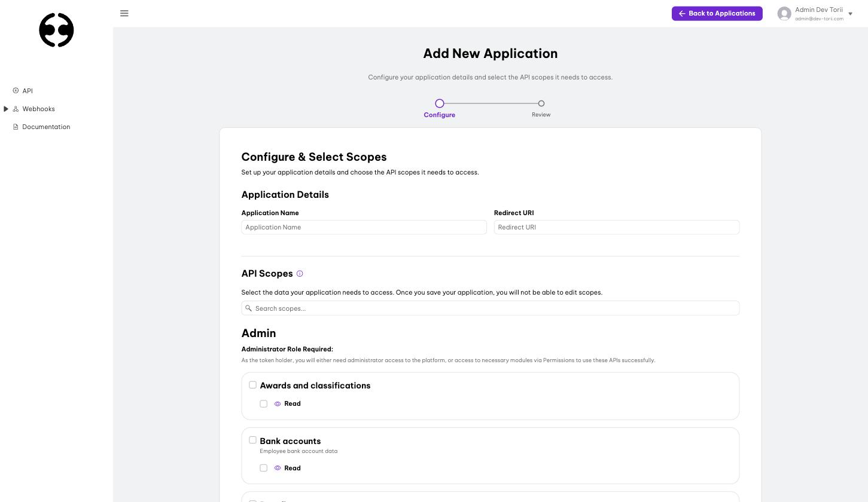The image size is (868, 502).
Task: Click the API sidebar icon
Action: point(16,91)
